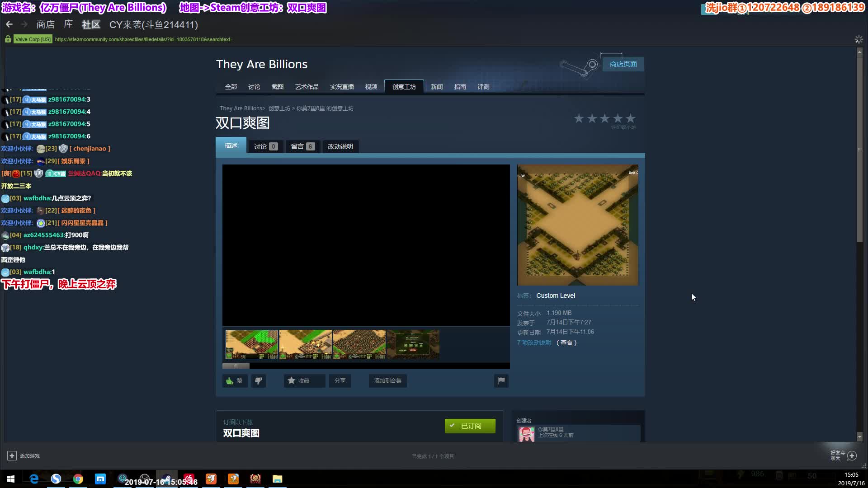
Task: Click the green lock security icon
Action: point(8,39)
